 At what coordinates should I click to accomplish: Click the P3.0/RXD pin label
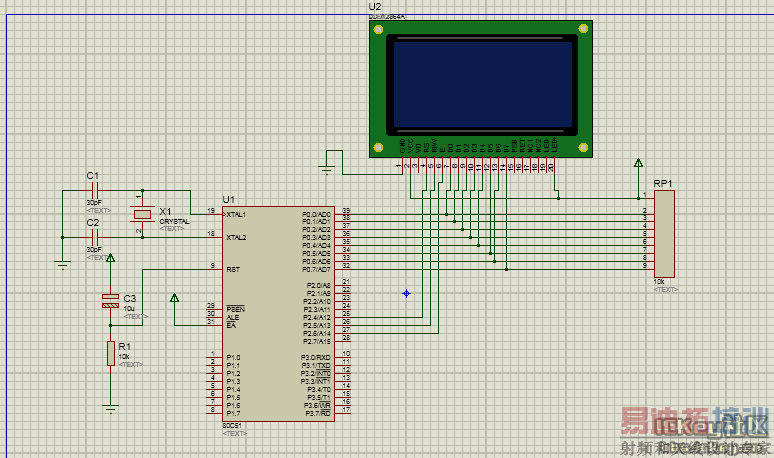[316, 357]
